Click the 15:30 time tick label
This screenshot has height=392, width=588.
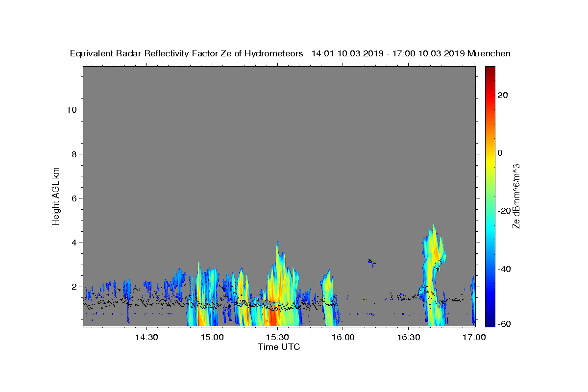[277, 337]
